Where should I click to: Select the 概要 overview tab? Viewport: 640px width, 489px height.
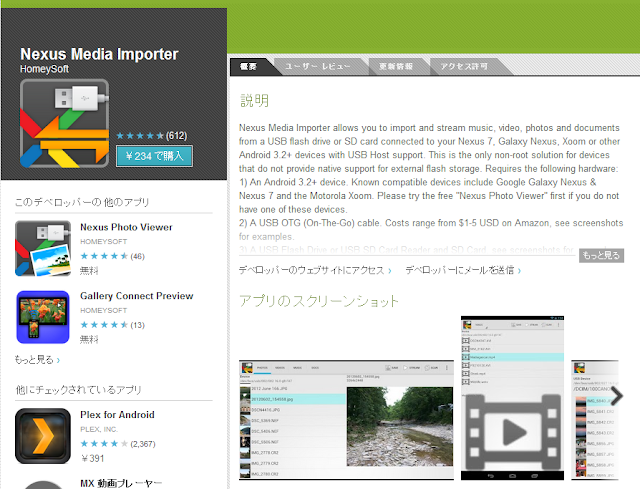coord(249,66)
